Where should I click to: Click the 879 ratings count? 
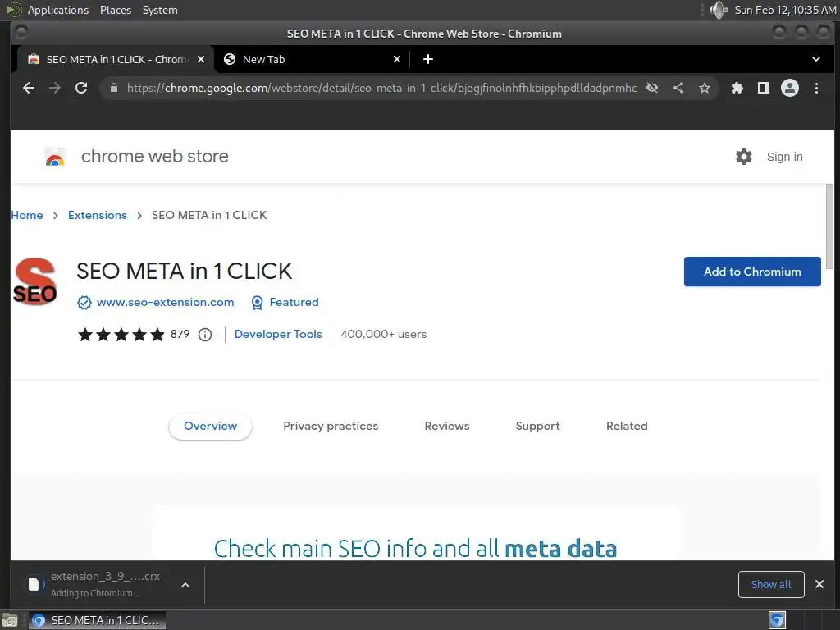[x=180, y=335]
